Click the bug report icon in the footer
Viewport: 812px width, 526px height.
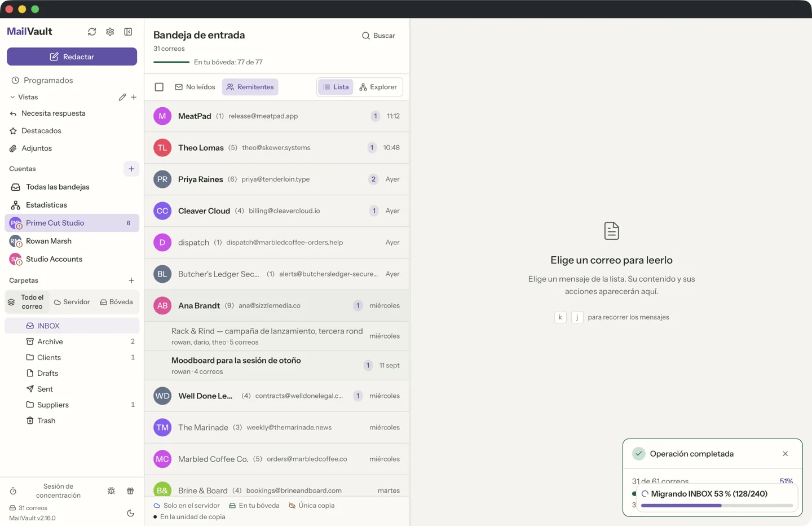point(111,491)
